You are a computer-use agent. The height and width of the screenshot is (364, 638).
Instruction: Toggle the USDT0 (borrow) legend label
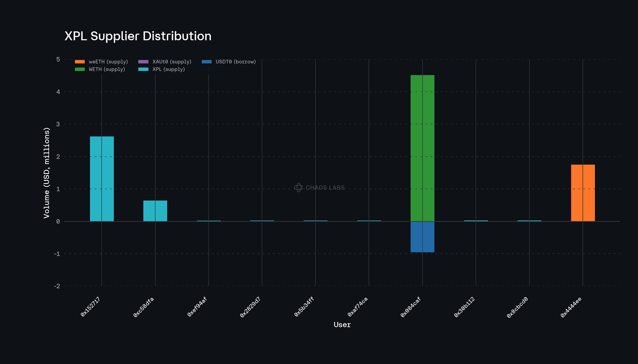235,62
